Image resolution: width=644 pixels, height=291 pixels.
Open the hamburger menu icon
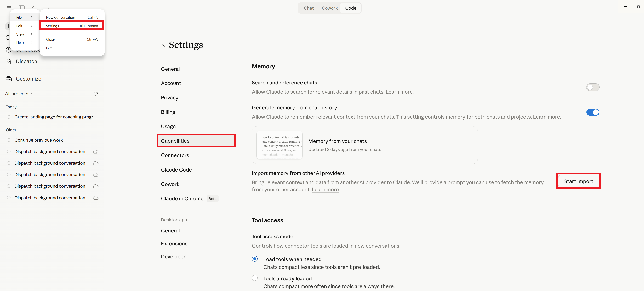click(x=9, y=8)
